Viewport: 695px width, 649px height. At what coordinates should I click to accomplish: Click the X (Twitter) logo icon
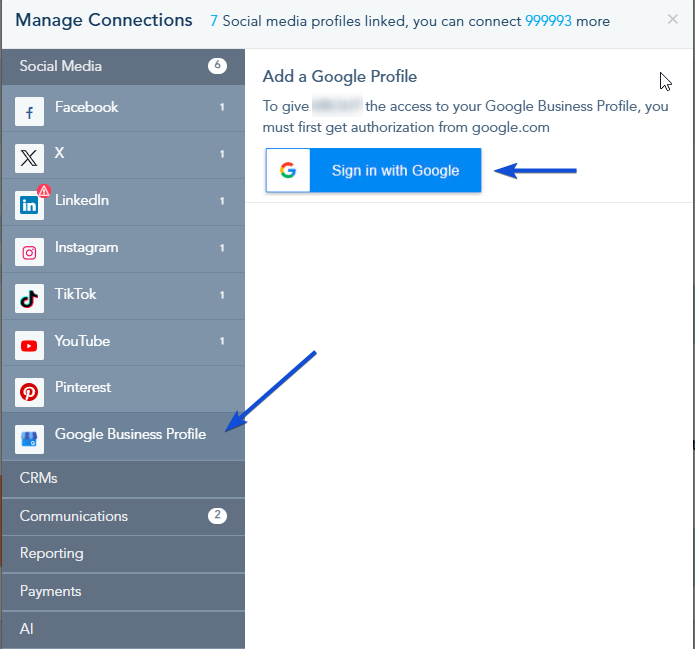pos(29,158)
